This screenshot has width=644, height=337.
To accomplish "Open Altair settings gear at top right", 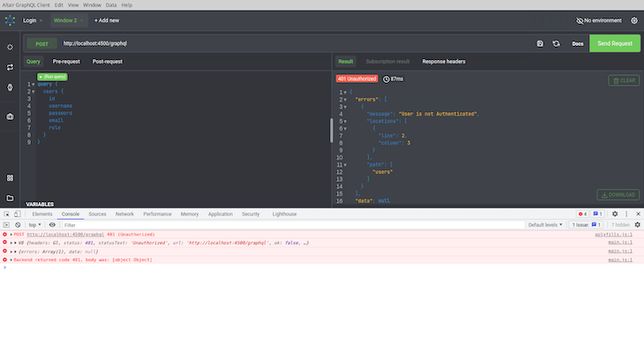I will pyautogui.click(x=634, y=20).
